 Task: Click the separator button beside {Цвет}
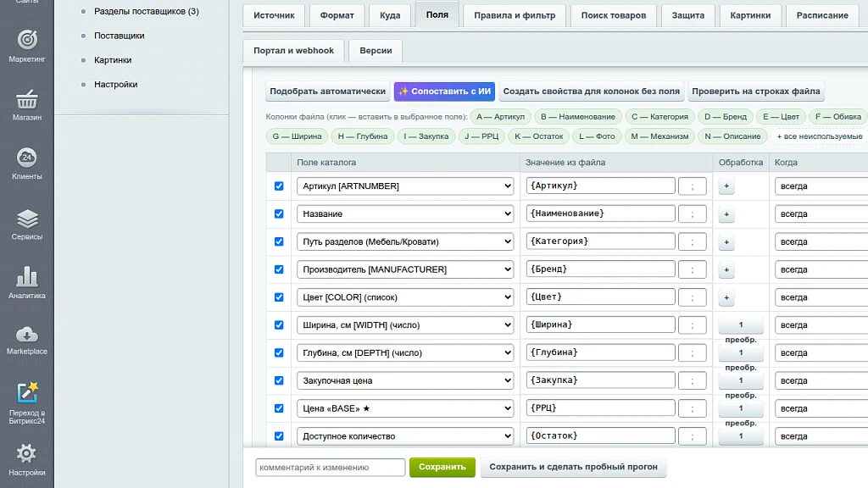(692, 297)
